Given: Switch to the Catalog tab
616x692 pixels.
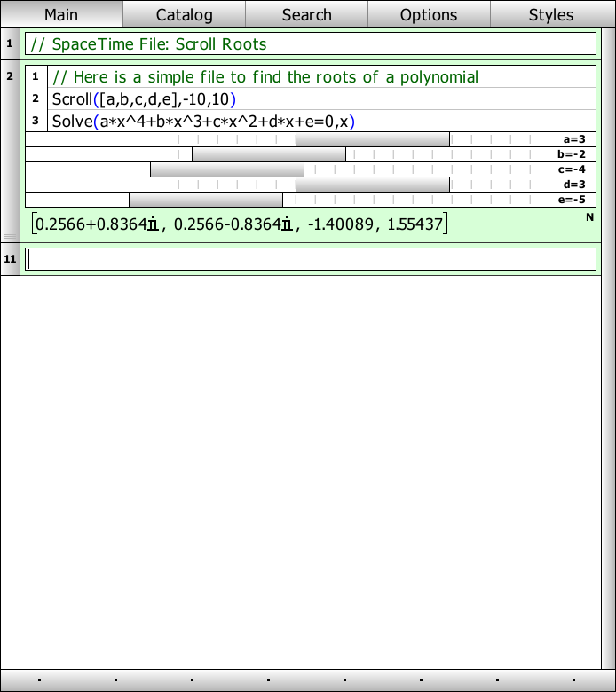Looking at the screenshot, I should pyautogui.click(x=184, y=14).
